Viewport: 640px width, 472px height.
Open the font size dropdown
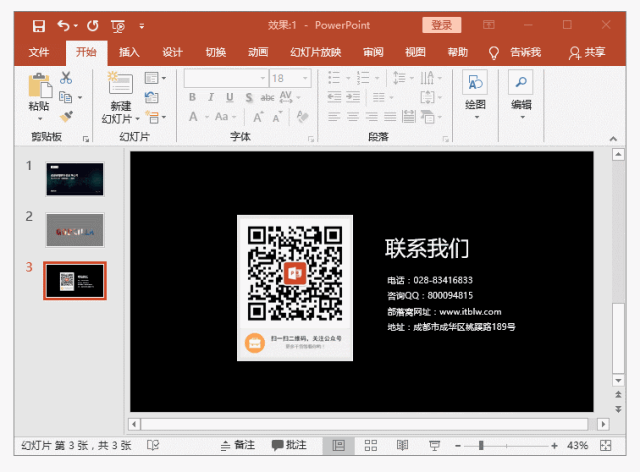pos(305,78)
